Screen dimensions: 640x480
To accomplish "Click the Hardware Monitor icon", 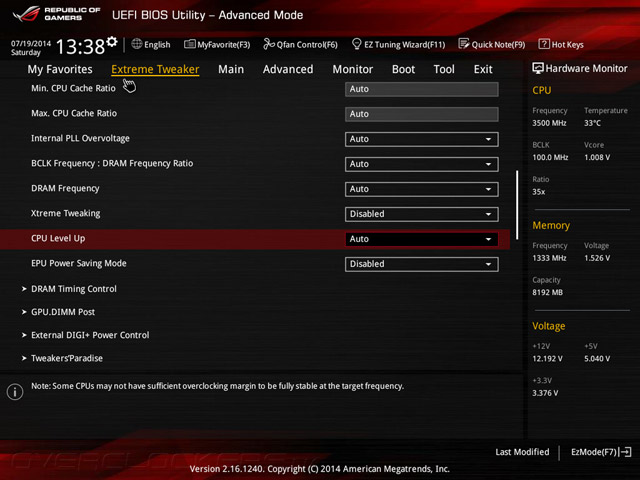I will 538,68.
